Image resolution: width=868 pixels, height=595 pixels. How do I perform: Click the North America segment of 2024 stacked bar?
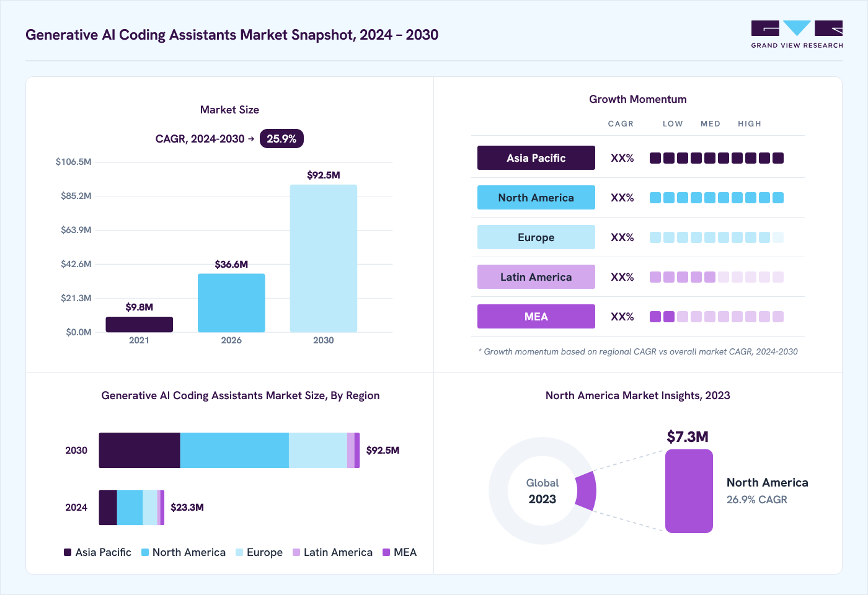coord(130,508)
